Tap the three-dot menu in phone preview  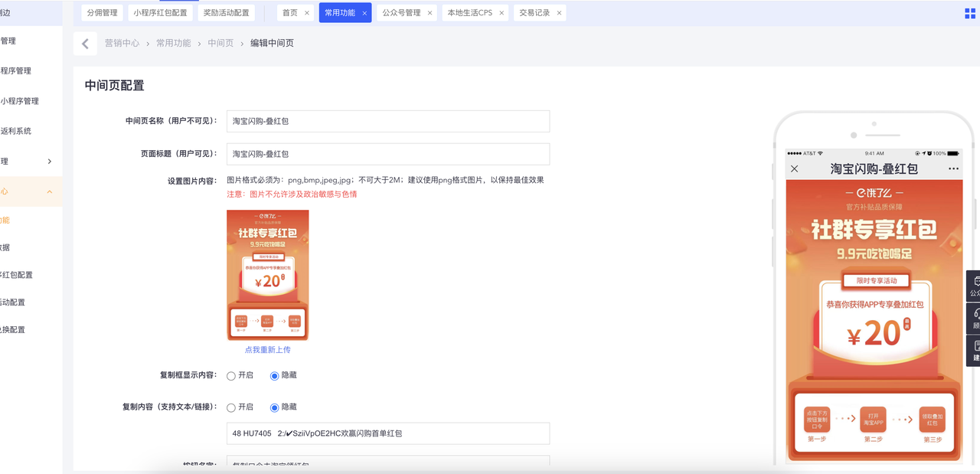click(953, 168)
